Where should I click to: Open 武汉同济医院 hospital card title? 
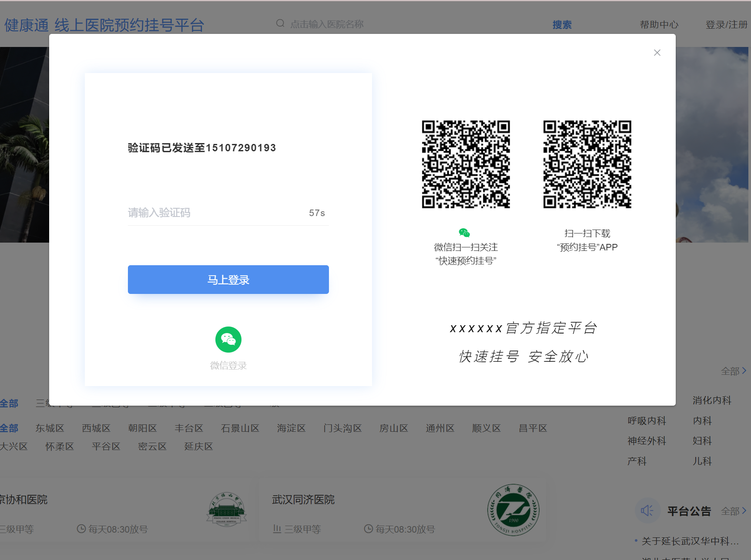tap(303, 500)
